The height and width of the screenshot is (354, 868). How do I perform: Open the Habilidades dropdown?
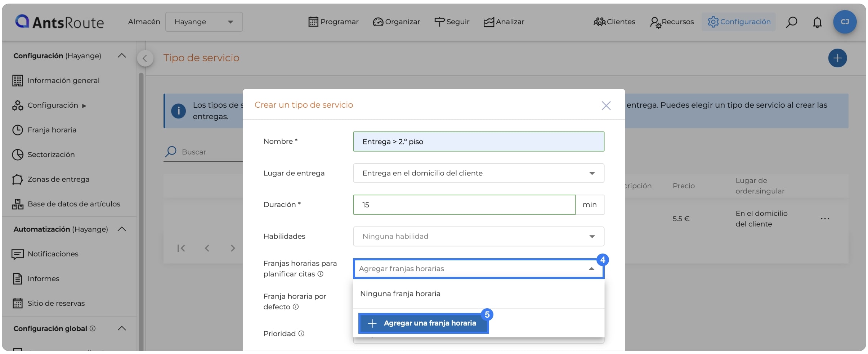pyautogui.click(x=479, y=236)
